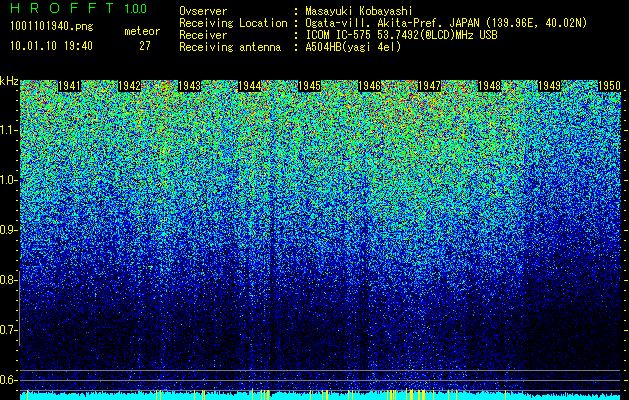Click the 1945 time marker

click(310, 86)
